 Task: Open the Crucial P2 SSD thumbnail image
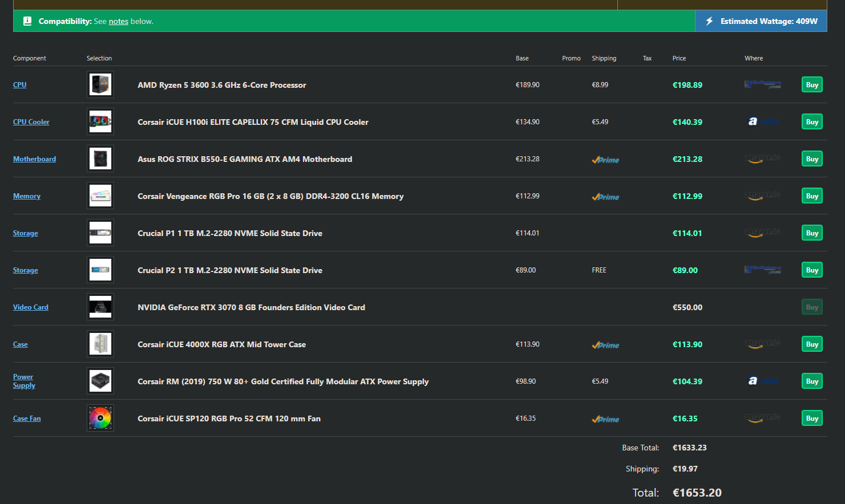pos(100,270)
